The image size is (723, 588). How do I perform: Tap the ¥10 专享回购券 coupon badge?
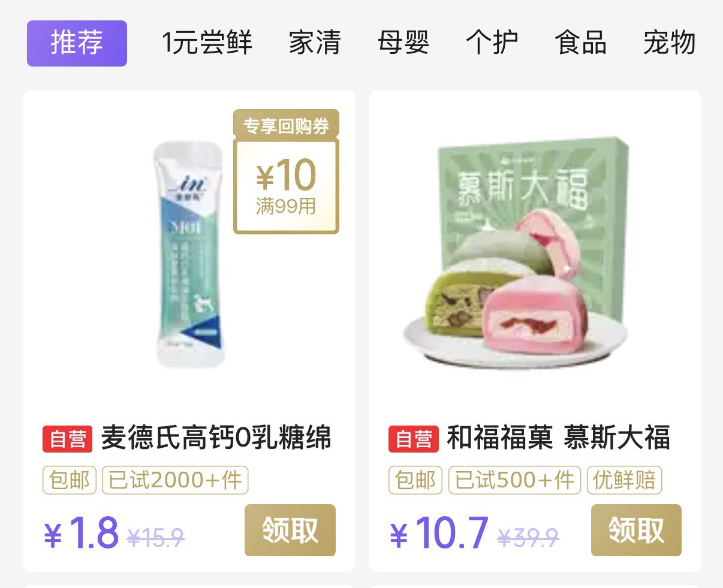tap(286, 172)
